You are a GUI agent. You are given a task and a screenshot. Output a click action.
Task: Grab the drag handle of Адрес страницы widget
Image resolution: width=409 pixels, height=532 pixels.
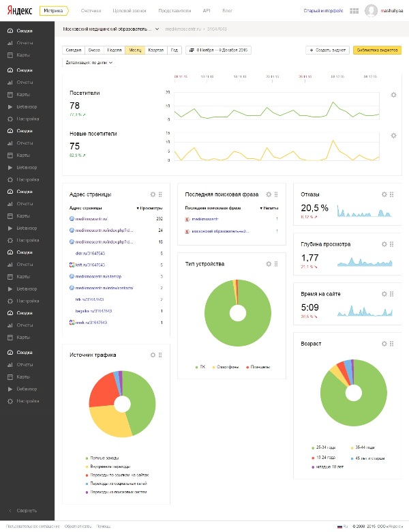160,194
